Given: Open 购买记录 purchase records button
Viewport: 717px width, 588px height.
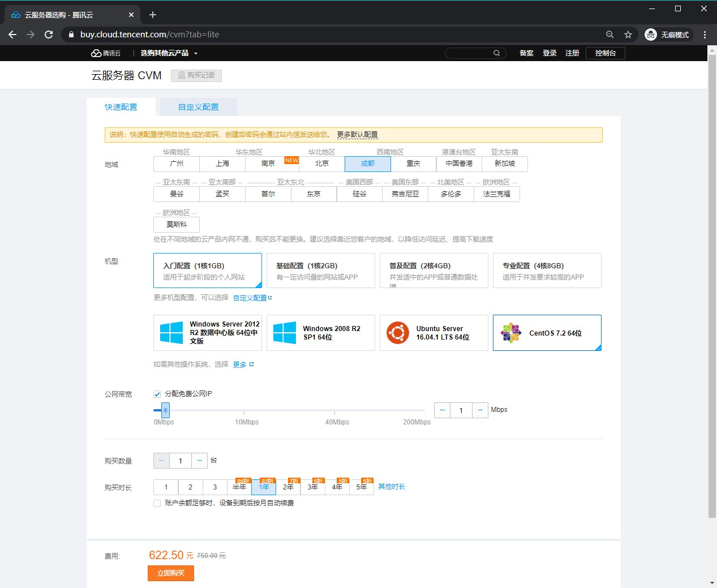Looking at the screenshot, I should [x=196, y=75].
